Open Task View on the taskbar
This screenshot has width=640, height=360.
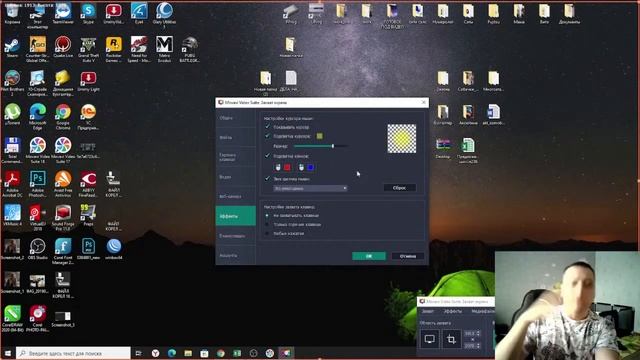click(138, 353)
